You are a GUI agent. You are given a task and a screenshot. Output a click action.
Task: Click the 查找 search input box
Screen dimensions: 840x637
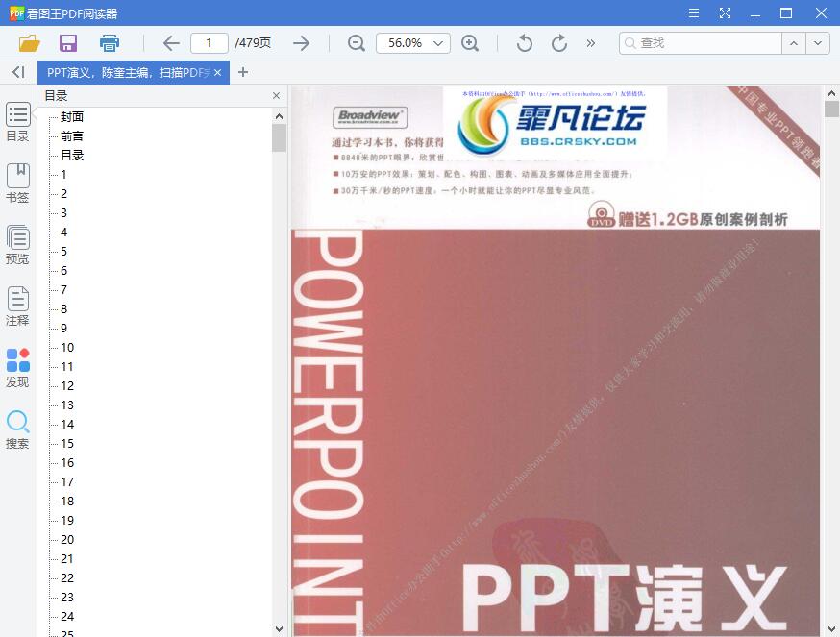pos(701,43)
